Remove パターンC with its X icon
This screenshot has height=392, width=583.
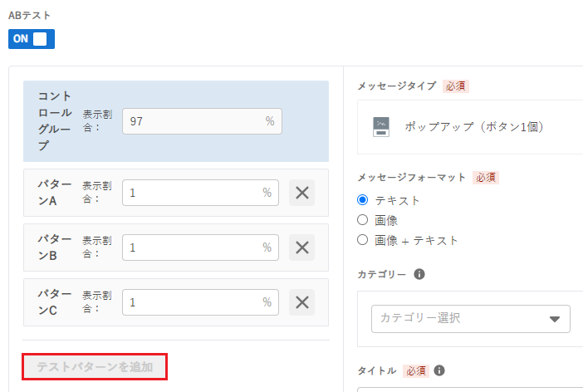302,302
